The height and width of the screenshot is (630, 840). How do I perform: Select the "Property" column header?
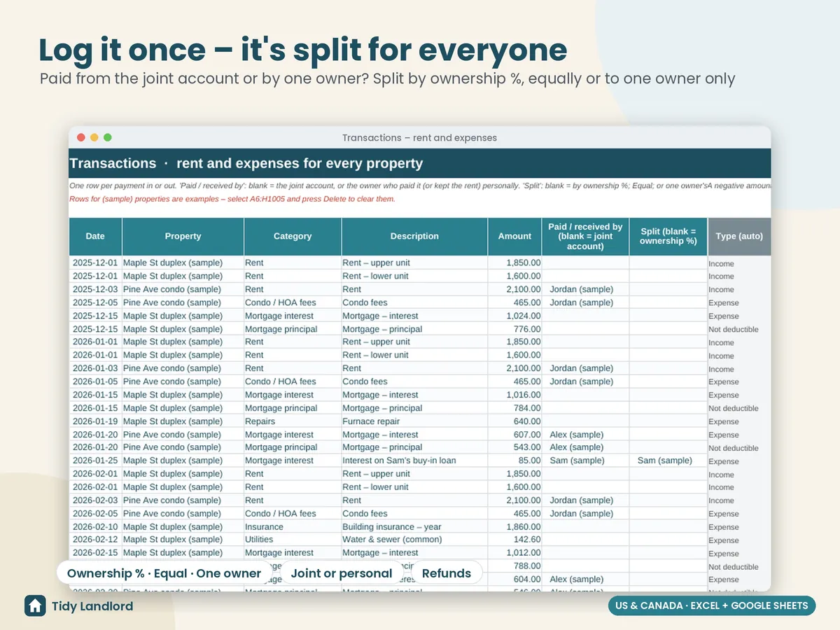pos(183,237)
